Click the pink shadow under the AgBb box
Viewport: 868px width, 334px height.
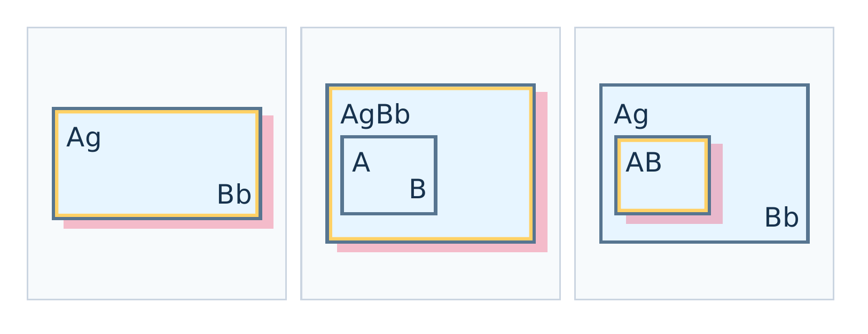click(442, 247)
